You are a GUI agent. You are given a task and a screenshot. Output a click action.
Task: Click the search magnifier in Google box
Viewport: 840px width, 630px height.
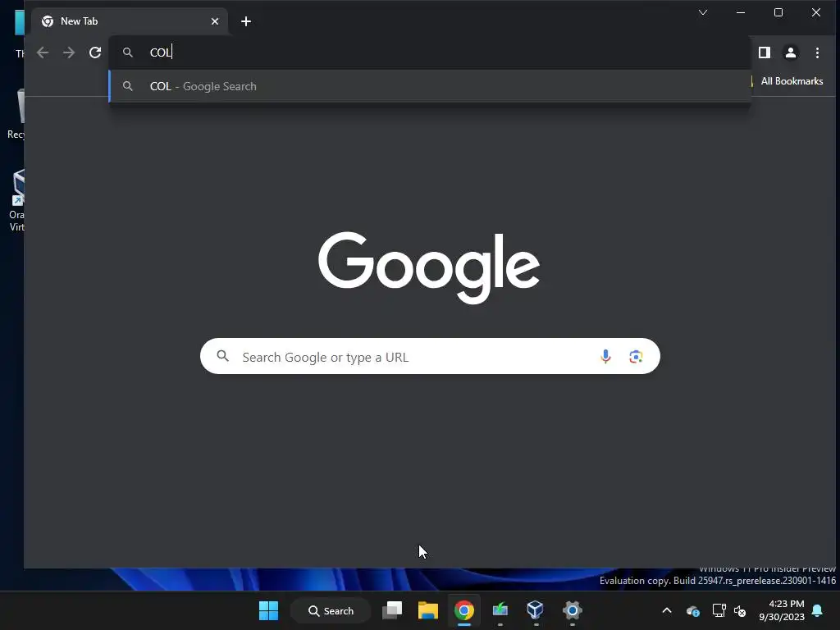click(x=223, y=356)
